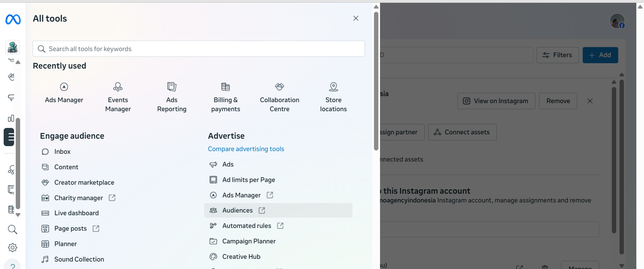
Task: Open Billing & payments tool
Action: (x=225, y=97)
